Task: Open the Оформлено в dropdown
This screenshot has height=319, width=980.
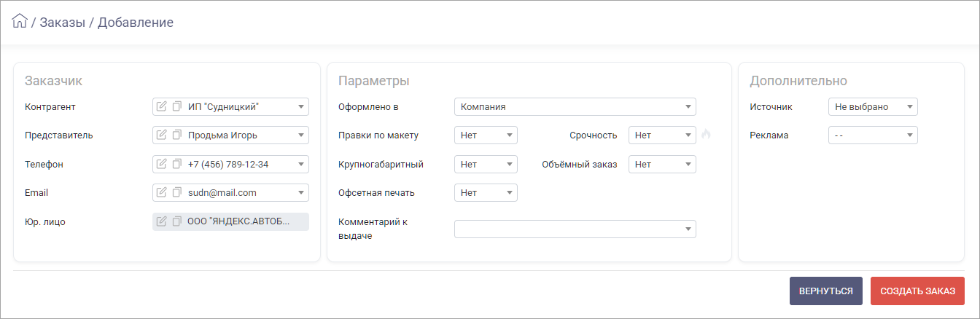Action: pos(575,106)
